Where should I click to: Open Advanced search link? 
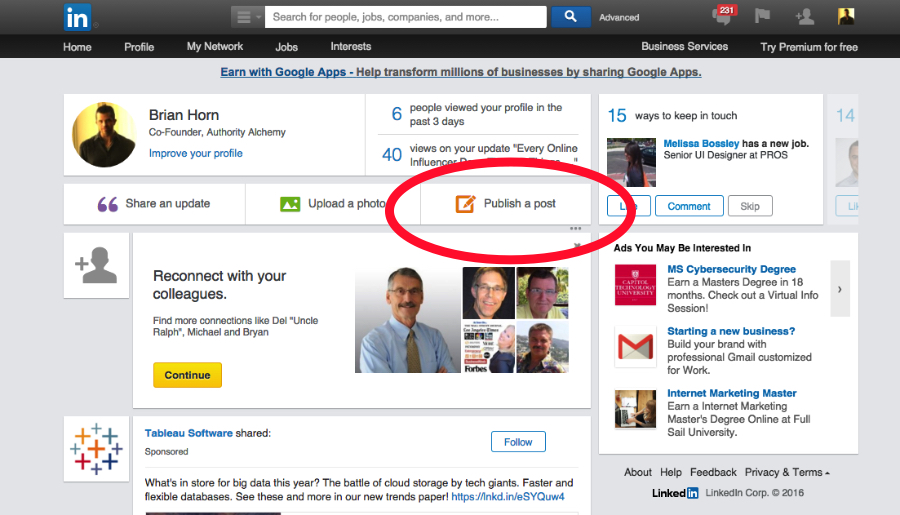click(619, 18)
